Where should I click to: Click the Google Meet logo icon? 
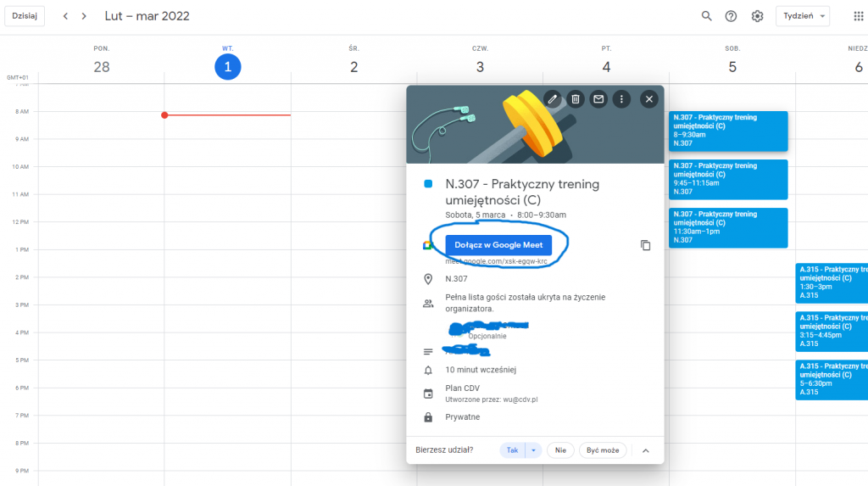(x=427, y=245)
